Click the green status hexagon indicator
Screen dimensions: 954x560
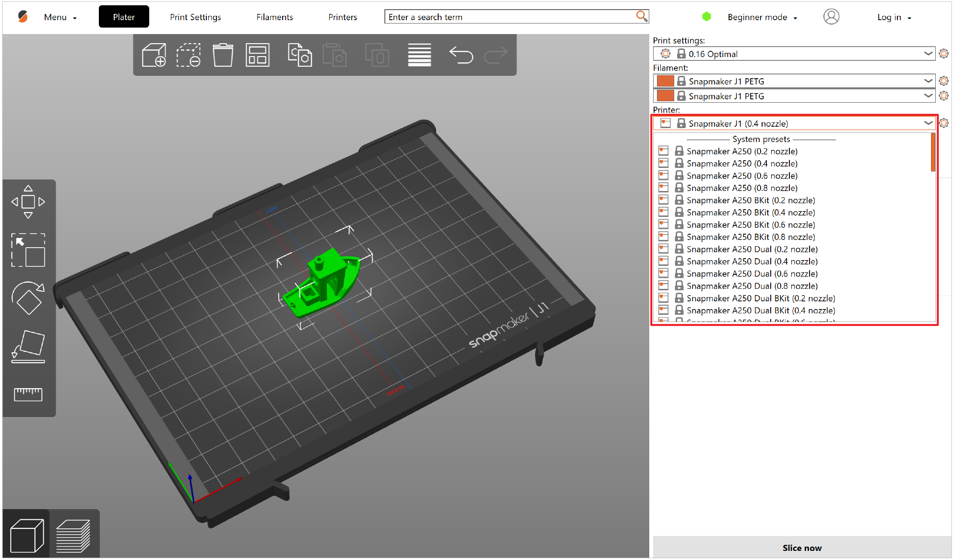tap(706, 17)
